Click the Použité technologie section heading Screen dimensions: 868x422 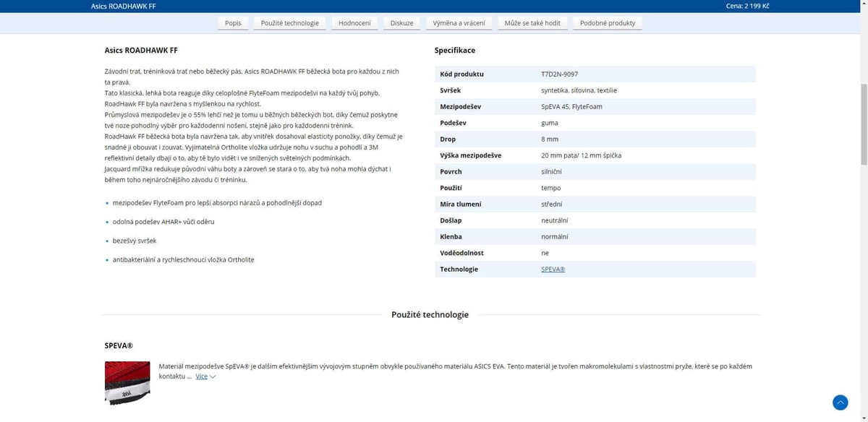[430, 315]
